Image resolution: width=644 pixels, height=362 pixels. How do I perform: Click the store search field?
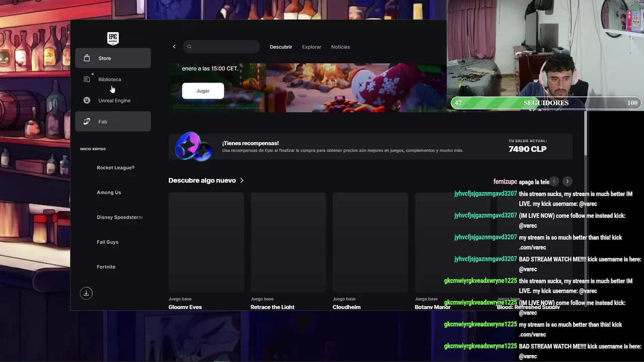[221, 47]
